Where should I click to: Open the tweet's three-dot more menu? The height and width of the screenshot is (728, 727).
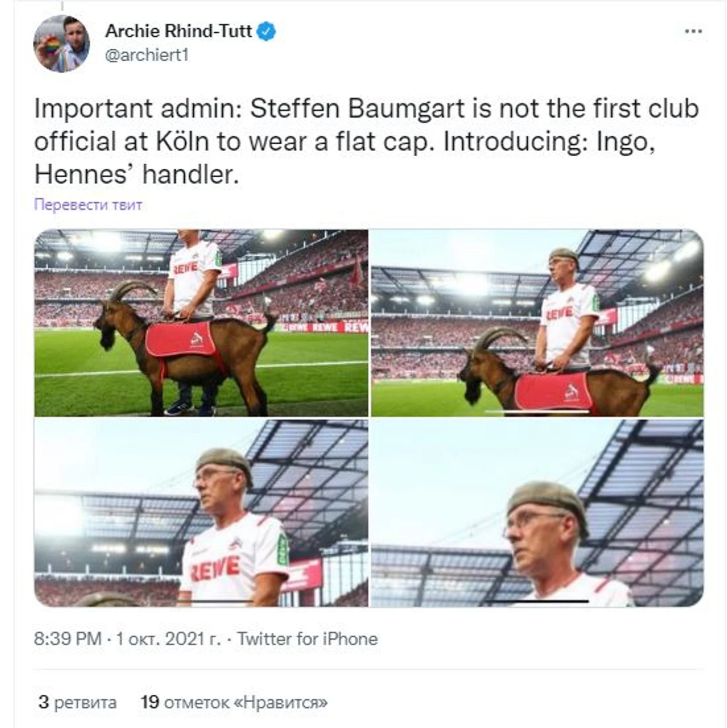click(x=693, y=31)
